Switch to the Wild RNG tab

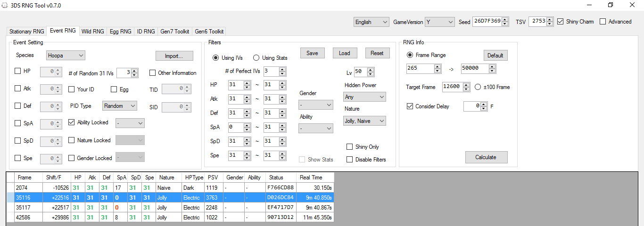coord(92,32)
